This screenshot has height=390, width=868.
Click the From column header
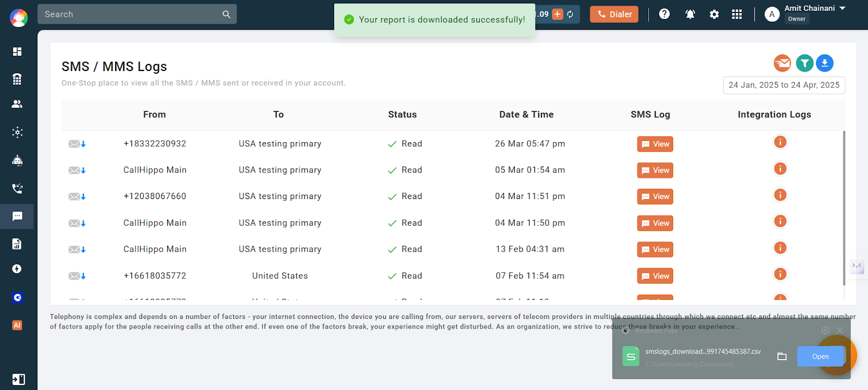tap(155, 114)
